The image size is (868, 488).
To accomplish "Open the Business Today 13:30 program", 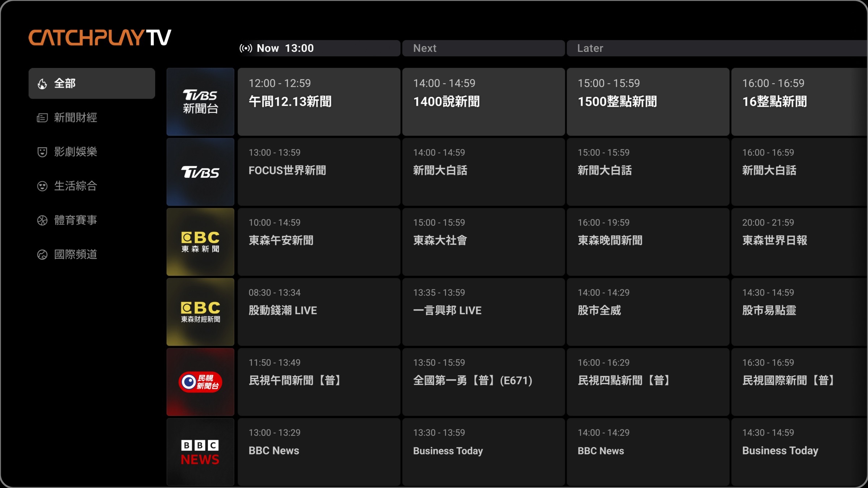I will point(483,452).
